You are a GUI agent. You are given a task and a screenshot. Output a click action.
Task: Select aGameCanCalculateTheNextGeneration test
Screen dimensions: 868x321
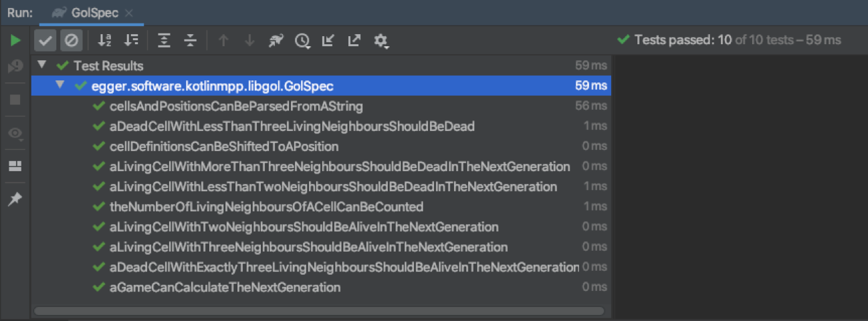pyautogui.click(x=225, y=288)
